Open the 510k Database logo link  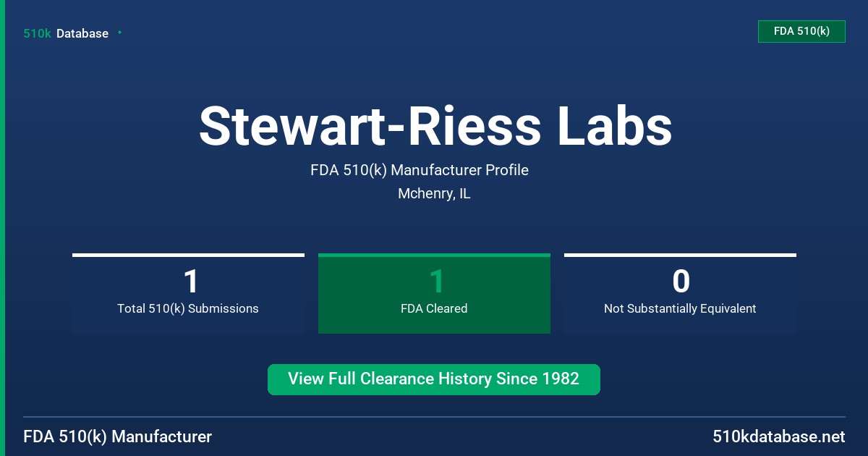66,33
